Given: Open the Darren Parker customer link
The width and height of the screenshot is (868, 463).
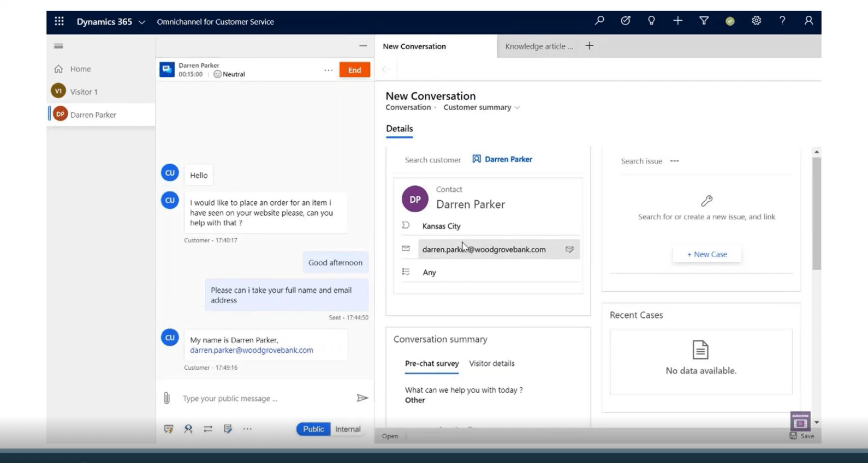Looking at the screenshot, I should 508,159.
